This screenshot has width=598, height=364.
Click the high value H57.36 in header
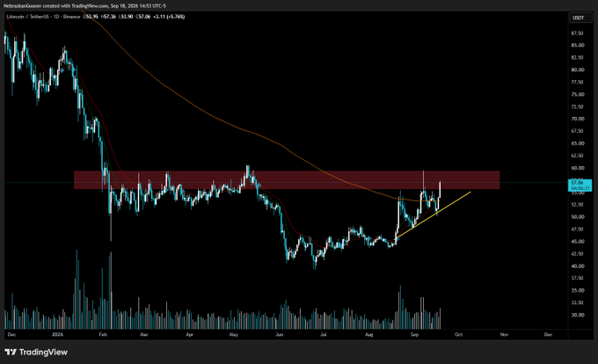[x=108, y=17]
